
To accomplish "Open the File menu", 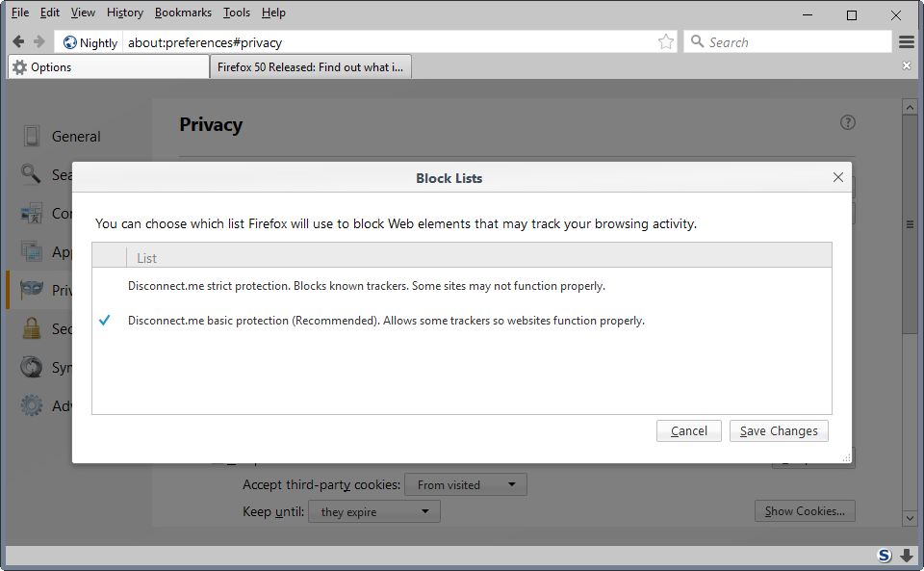I will pos(20,13).
